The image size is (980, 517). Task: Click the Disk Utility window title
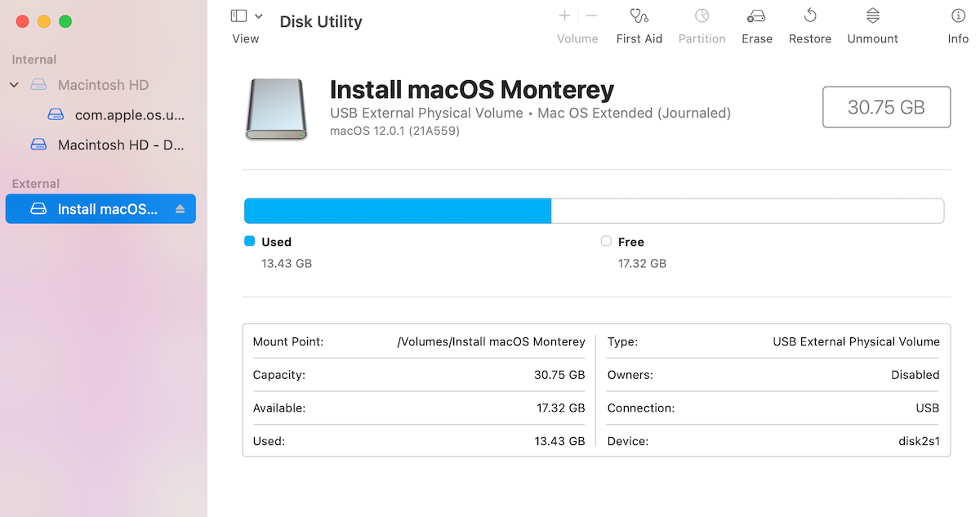(x=321, y=22)
